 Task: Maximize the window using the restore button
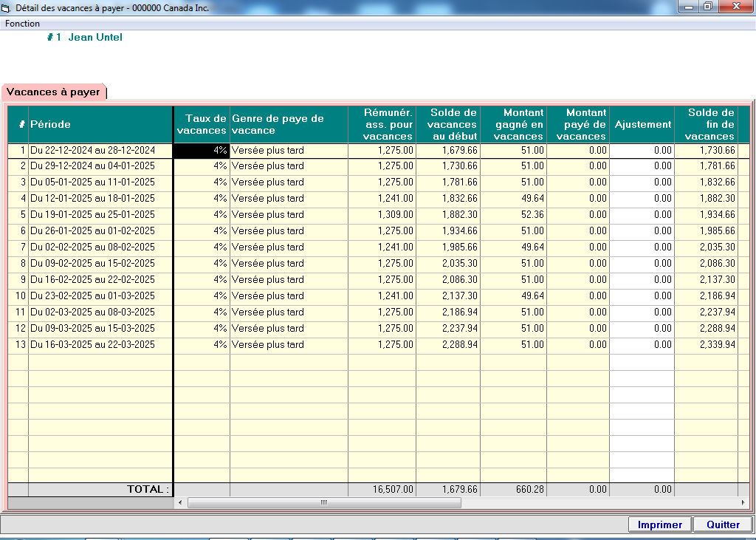tap(707, 7)
